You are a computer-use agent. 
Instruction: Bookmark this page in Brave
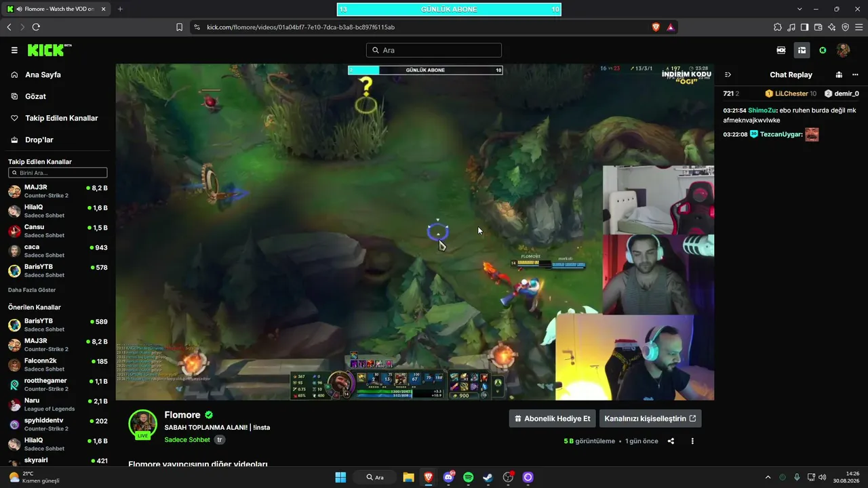tap(179, 27)
